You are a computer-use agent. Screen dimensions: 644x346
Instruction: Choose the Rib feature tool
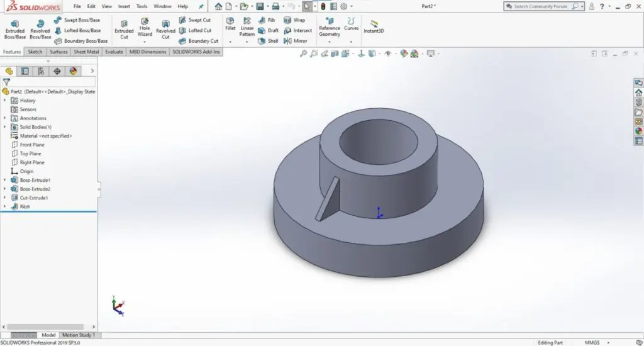point(267,20)
